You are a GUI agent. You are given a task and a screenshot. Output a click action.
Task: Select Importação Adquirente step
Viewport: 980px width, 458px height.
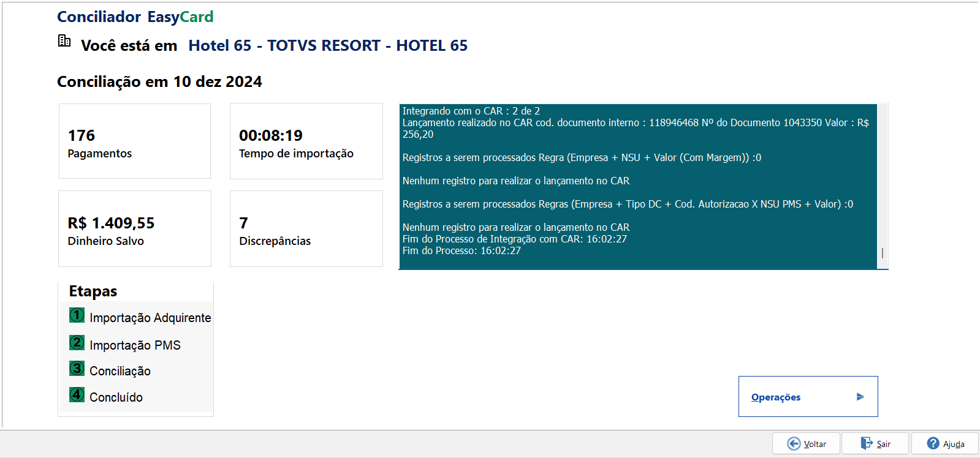click(x=150, y=318)
